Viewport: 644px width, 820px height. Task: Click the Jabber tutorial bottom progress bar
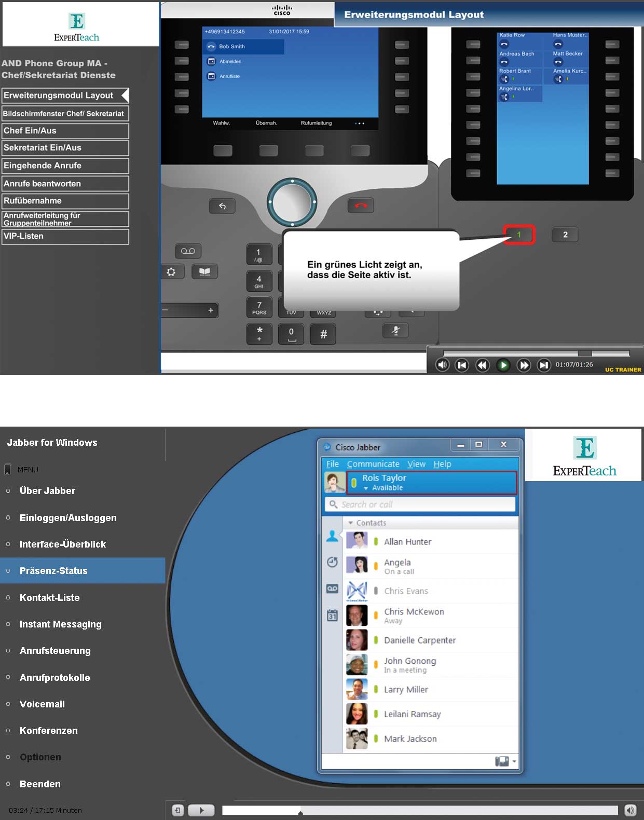420,810
